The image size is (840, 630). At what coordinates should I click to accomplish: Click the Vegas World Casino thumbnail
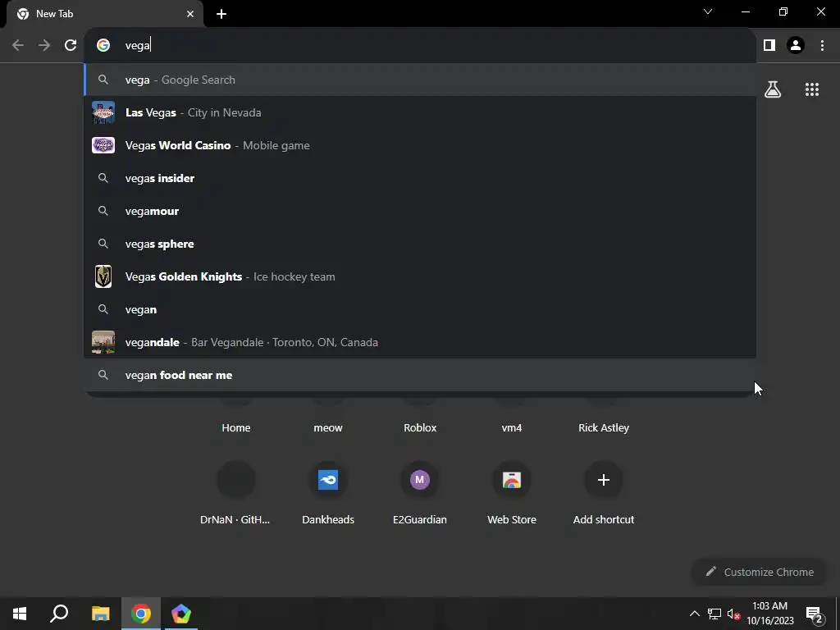(x=103, y=145)
